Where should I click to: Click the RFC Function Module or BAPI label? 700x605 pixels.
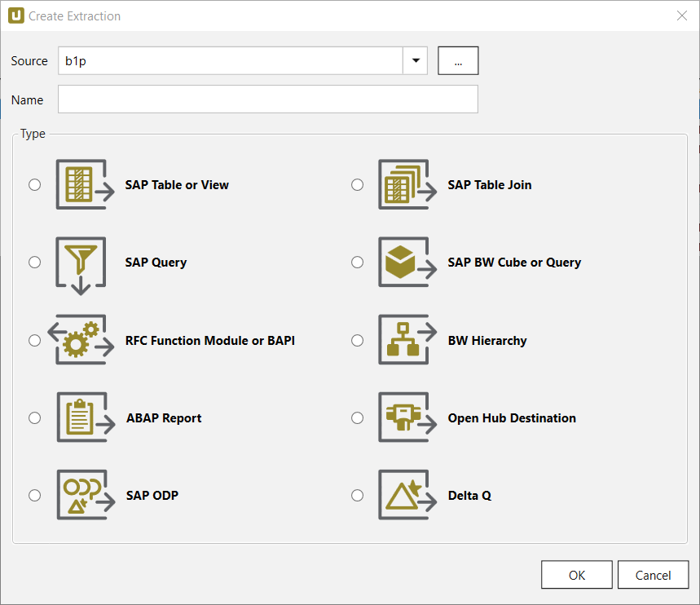click(x=209, y=341)
